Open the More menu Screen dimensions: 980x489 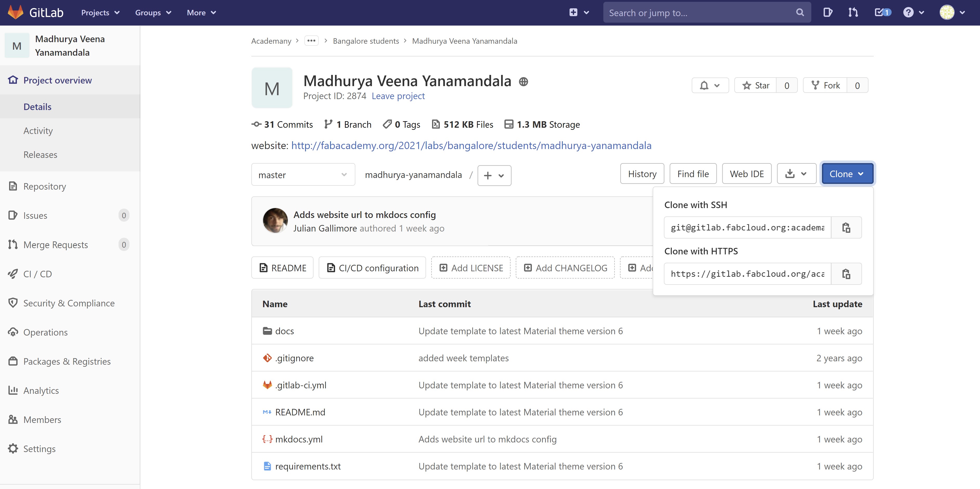click(x=201, y=12)
